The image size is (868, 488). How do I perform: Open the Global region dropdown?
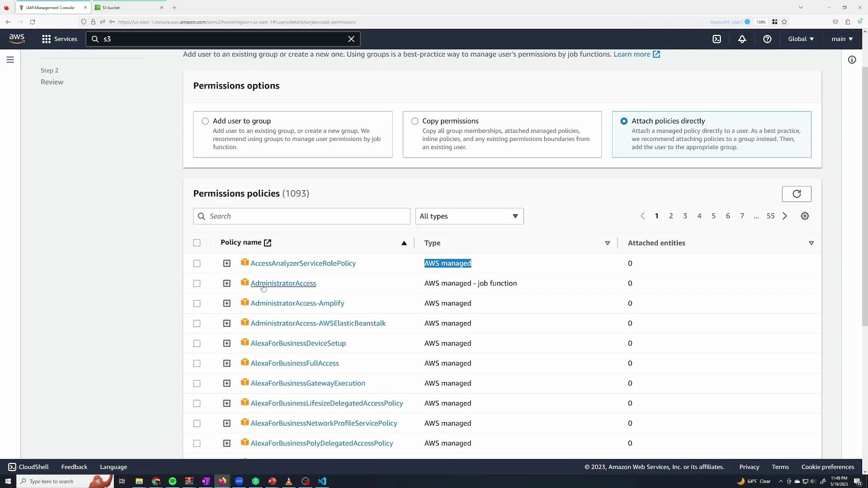pos(800,39)
